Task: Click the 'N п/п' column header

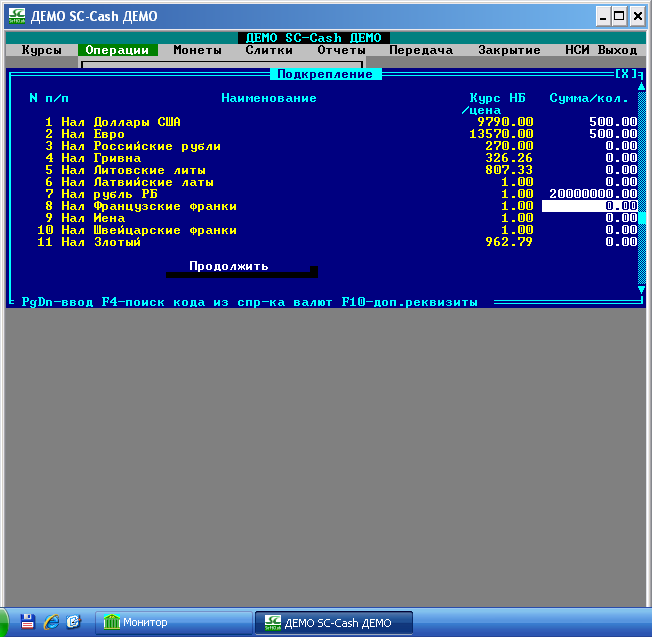Action: pyautogui.click(x=49, y=98)
